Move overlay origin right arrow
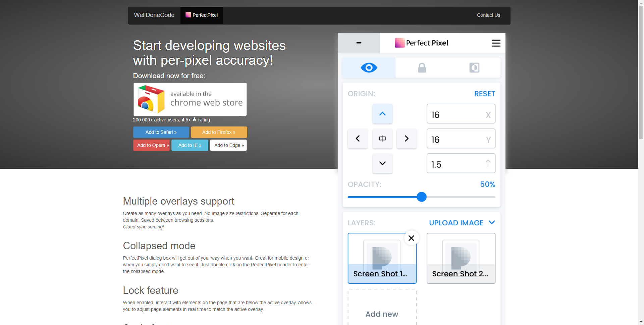 (x=407, y=139)
